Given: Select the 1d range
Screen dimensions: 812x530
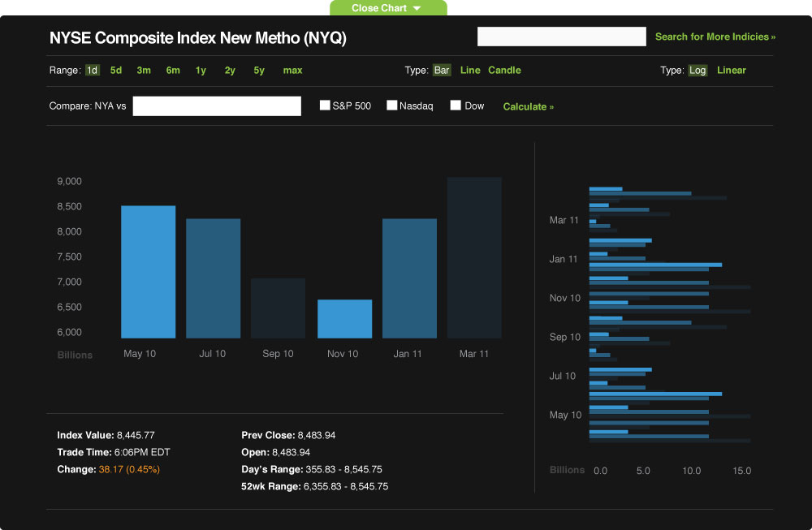Looking at the screenshot, I should click(x=93, y=71).
